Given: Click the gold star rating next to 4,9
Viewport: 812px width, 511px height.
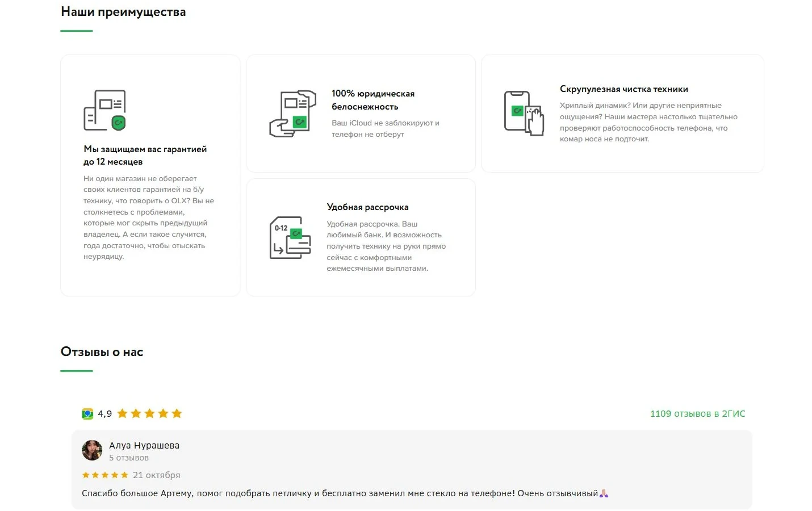Looking at the screenshot, I should click(149, 413).
